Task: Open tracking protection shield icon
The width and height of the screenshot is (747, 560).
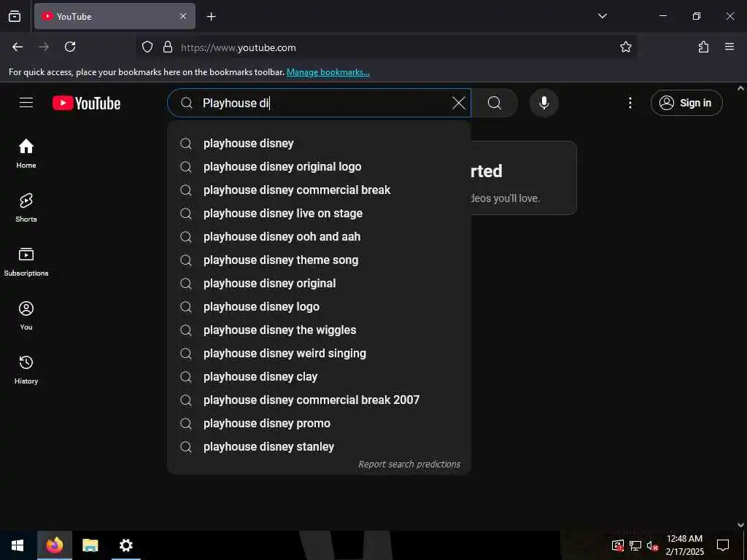Action: tap(147, 47)
